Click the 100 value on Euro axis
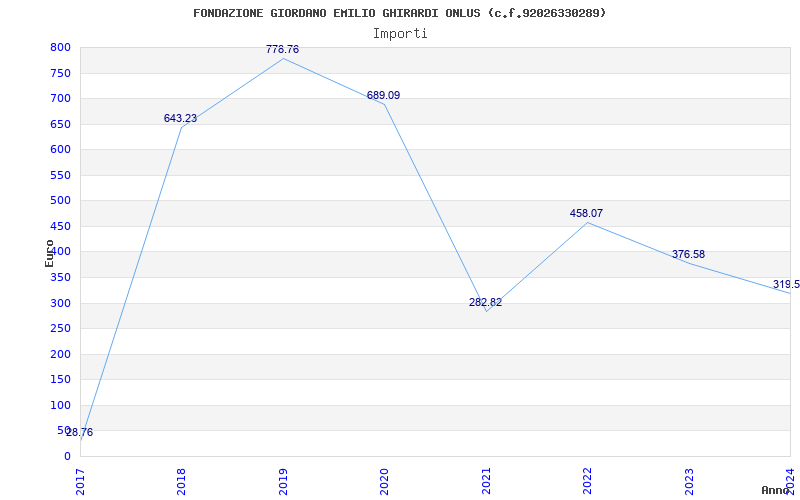Image resolution: width=800 pixels, height=500 pixels. tap(60, 405)
